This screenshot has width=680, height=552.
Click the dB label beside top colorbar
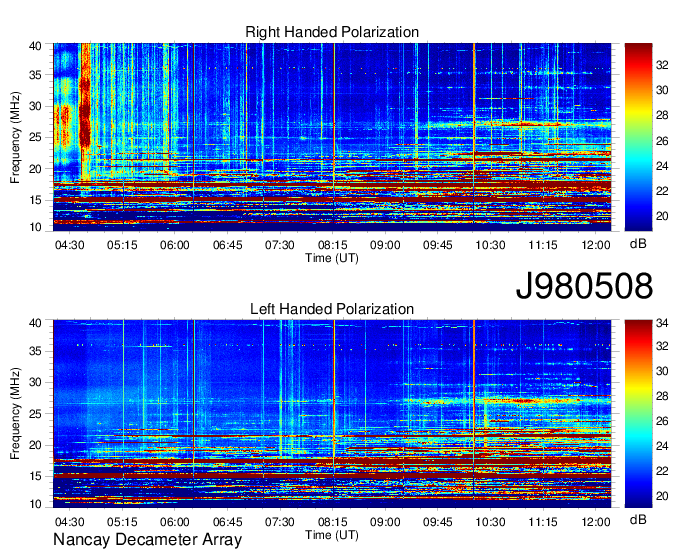638,244
